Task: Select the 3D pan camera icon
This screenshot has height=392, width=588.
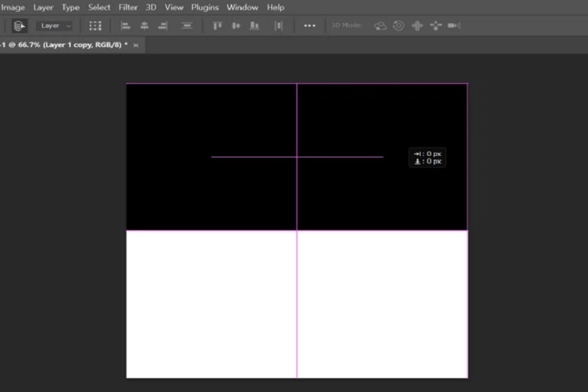Action: coord(417,26)
